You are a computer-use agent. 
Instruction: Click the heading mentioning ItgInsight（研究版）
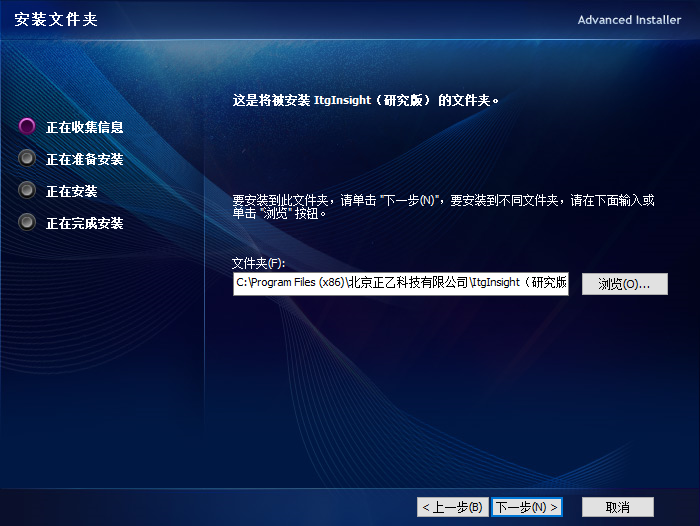point(365,100)
